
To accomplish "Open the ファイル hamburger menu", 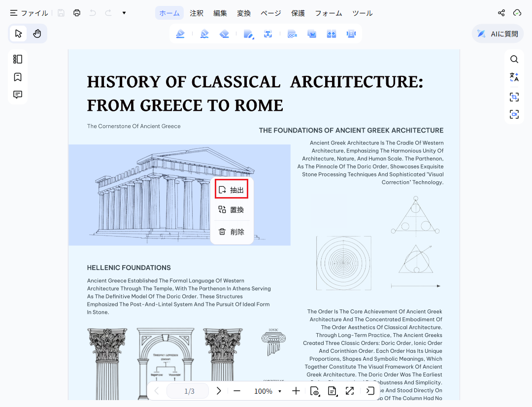I will (x=29, y=13).
